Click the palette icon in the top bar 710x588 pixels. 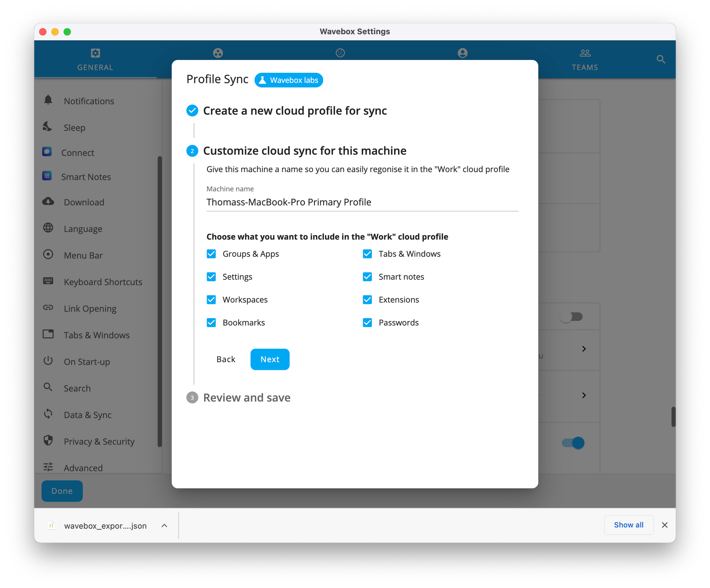218,53
